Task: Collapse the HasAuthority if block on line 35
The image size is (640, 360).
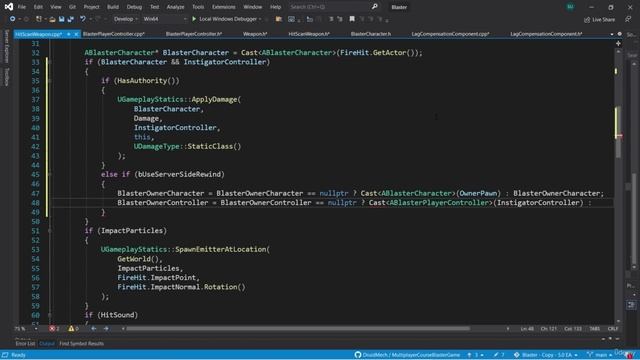Action: pos(50,81)
